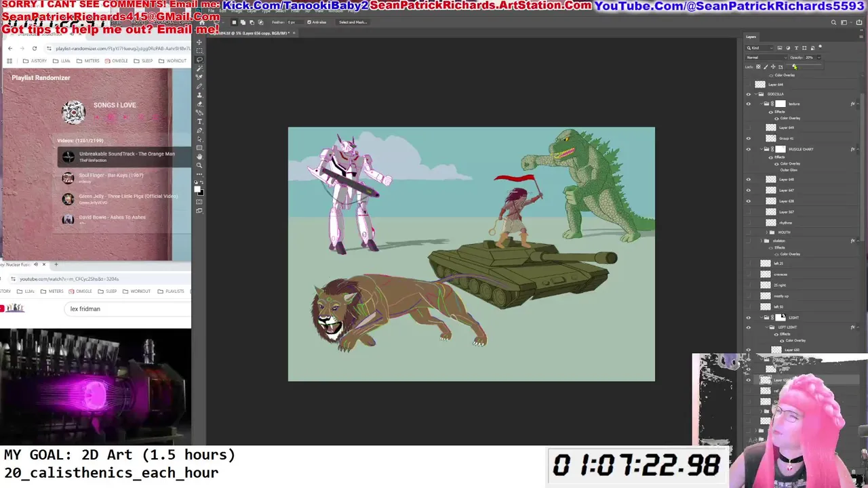
Task: Hide the LIGHT group
Action: pos(749,317)
